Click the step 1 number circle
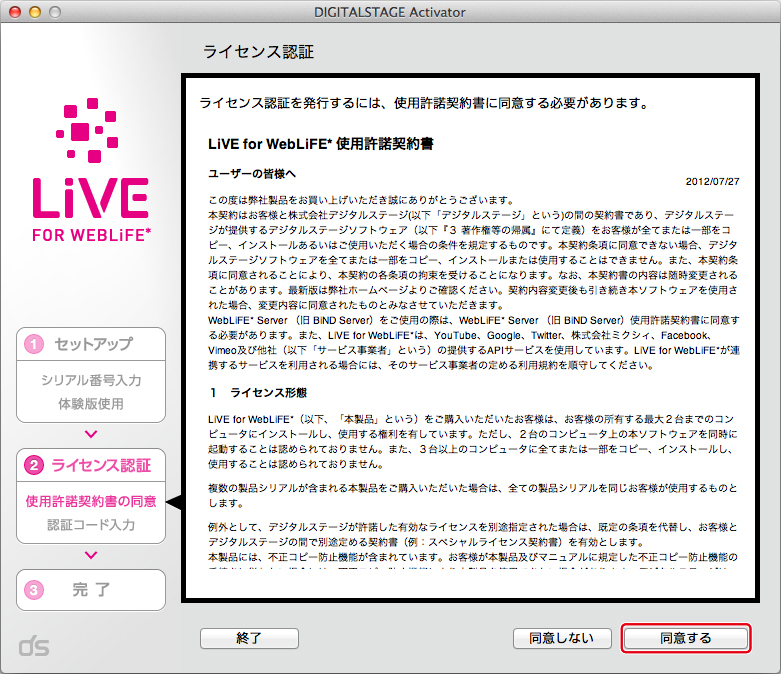 pyautogui.click(x=34, y=344)
